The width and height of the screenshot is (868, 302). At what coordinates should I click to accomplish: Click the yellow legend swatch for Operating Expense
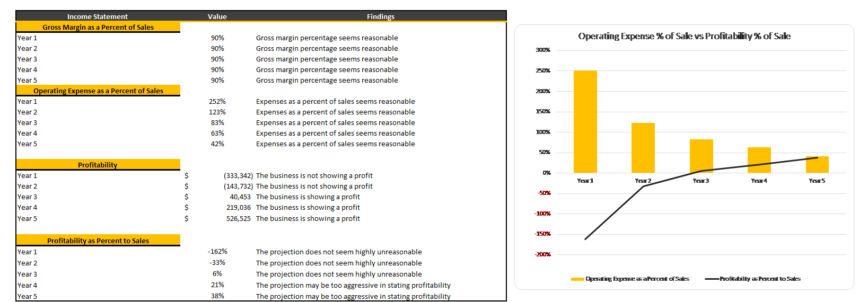pos(577,279)
